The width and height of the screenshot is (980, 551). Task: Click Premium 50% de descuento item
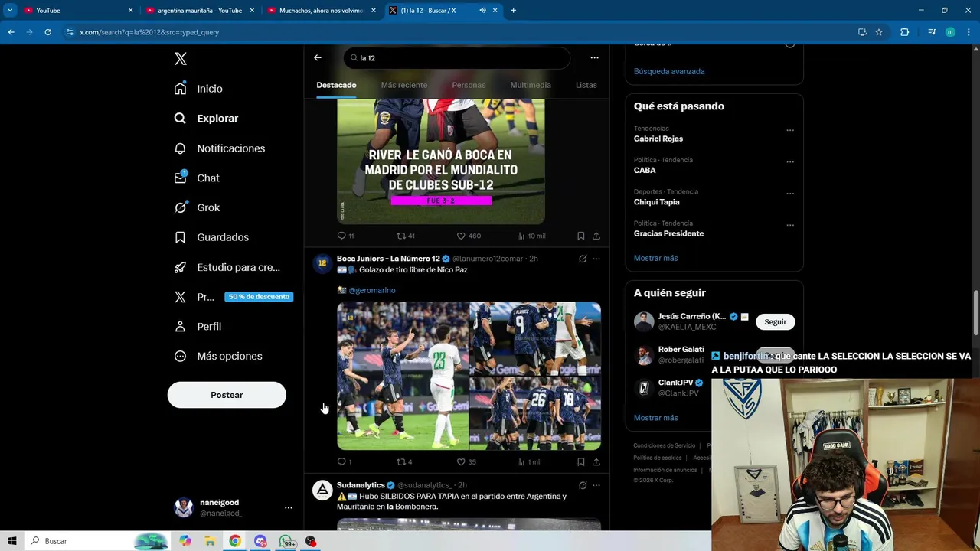(x=233, y=297)
